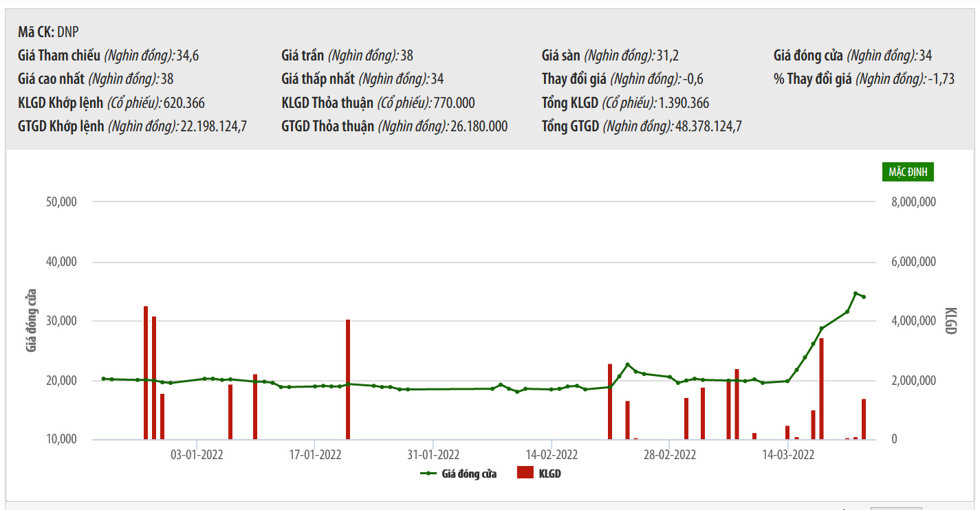Toggle the KLGD legend series label
The height and width of the screenshot is (510, 980).
pyautogui.click(x=549, y=474)
